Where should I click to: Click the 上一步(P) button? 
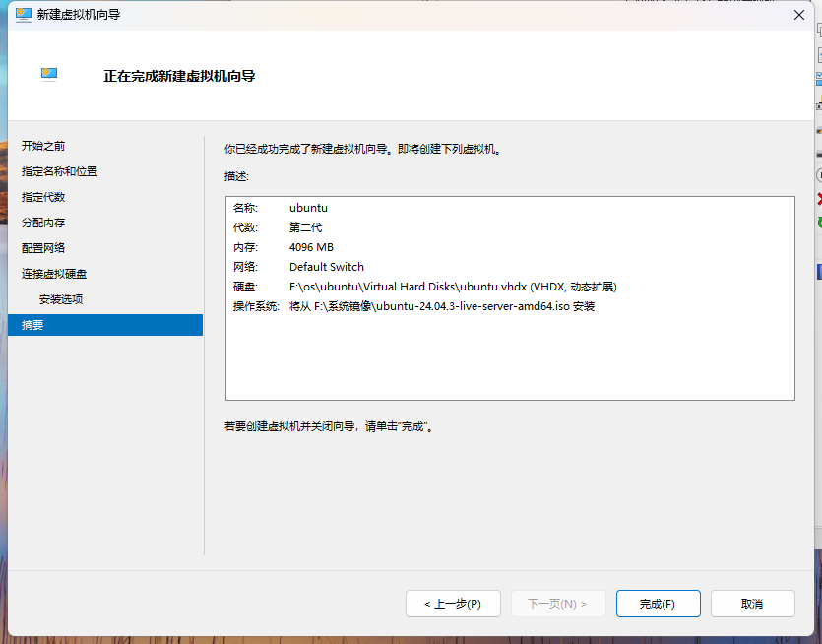[x=453, y=604]
